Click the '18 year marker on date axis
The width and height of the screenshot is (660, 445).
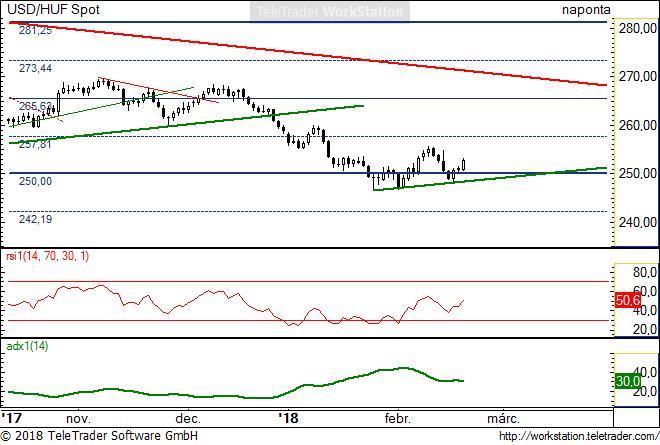click(289, 418)
